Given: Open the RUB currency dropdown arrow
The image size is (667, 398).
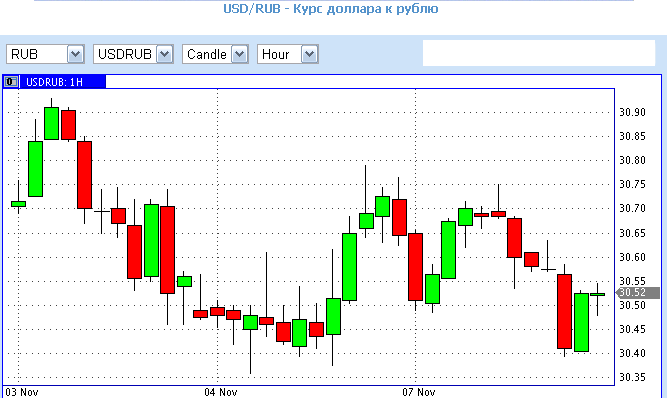Looking at the screenshot, I should (x=75, y=54).
